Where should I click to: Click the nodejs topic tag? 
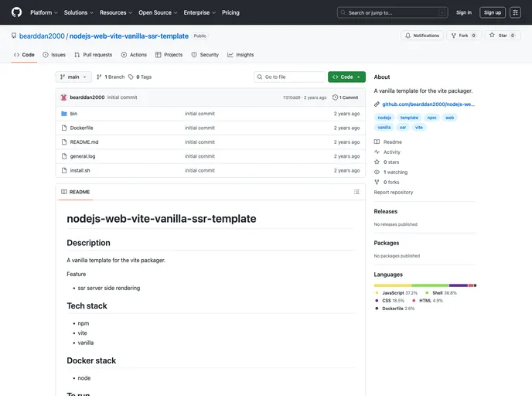[384, 118]
